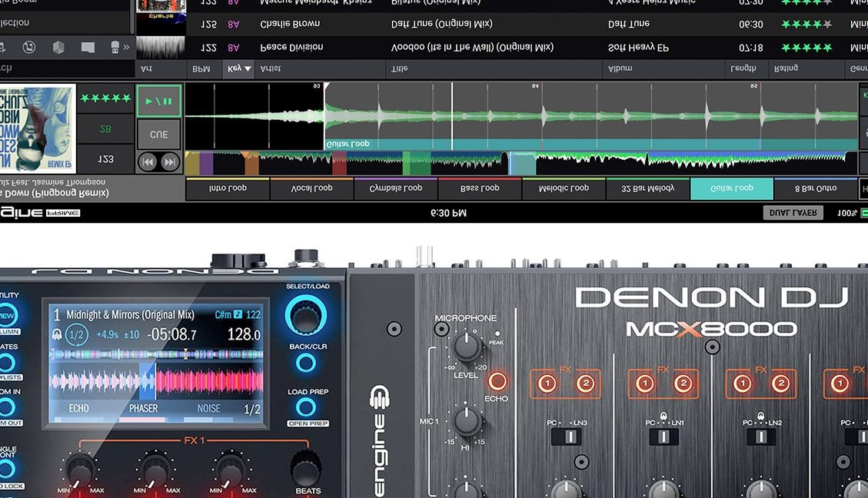
Task: Toggle the microphone ECHO button
Action: coord(497,380)
